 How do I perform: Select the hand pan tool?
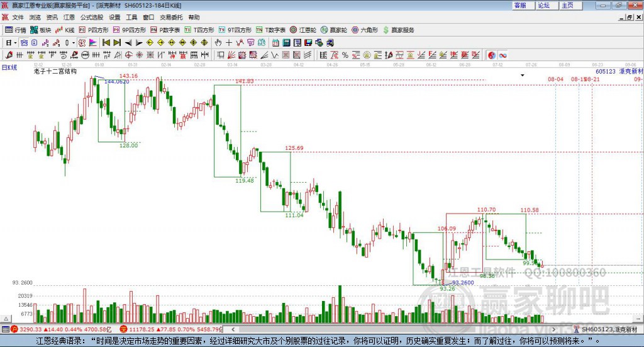tap(218, 43)
